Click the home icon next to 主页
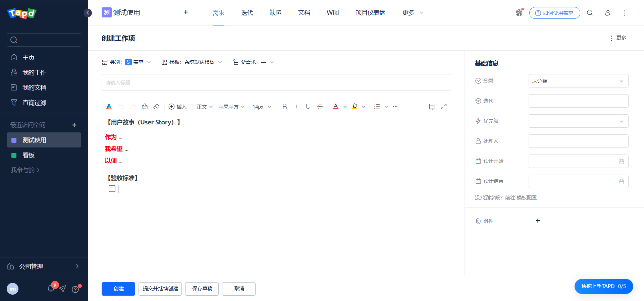The width and height of the screenshot is (644, 301). tap(14, 57)
